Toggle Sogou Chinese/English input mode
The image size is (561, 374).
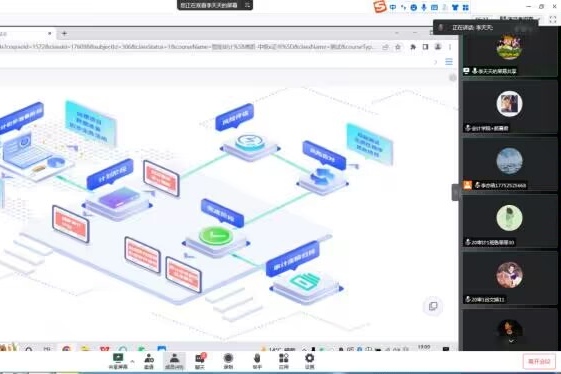coord(393,7)
